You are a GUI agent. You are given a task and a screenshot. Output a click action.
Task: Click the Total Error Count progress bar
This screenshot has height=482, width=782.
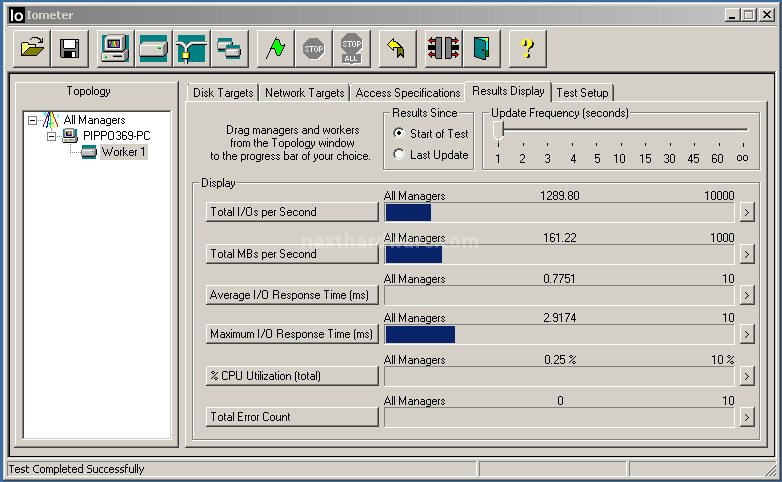click(559, 417)
